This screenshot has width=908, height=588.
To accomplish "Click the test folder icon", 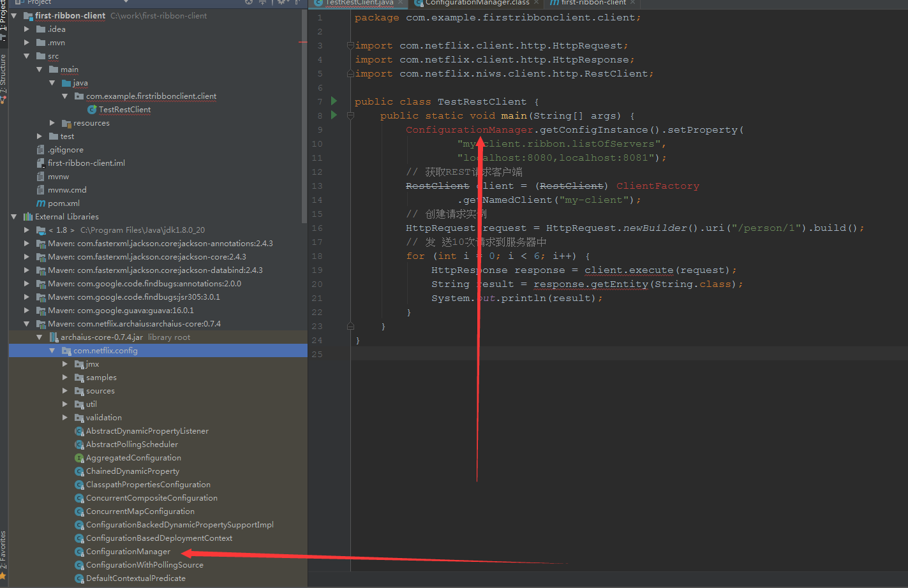I will point(54,136).
